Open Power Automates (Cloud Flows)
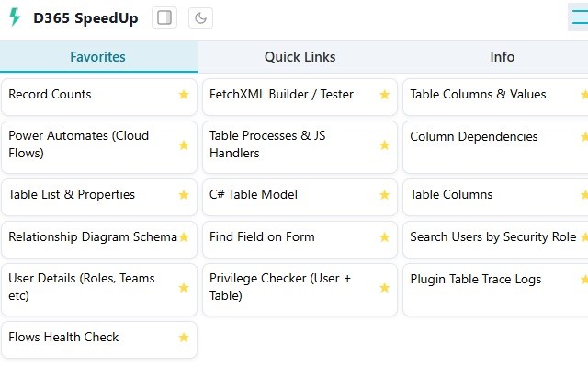The height and width of the screenshot is (368, 588). (99, 147)
